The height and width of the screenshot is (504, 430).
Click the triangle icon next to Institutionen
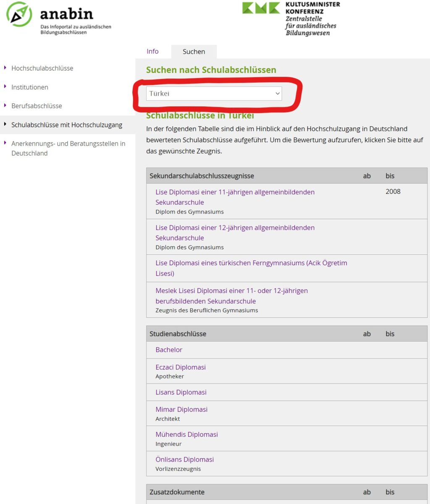coord(5,87)
